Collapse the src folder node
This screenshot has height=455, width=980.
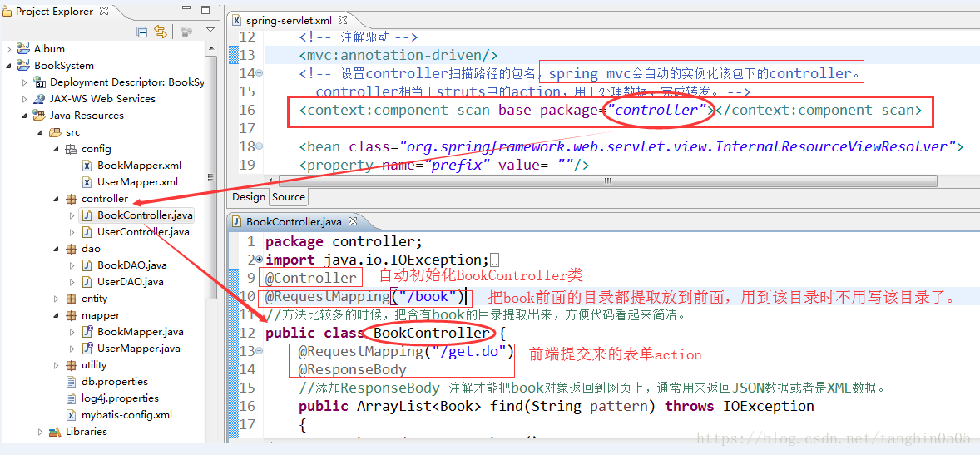41,132
